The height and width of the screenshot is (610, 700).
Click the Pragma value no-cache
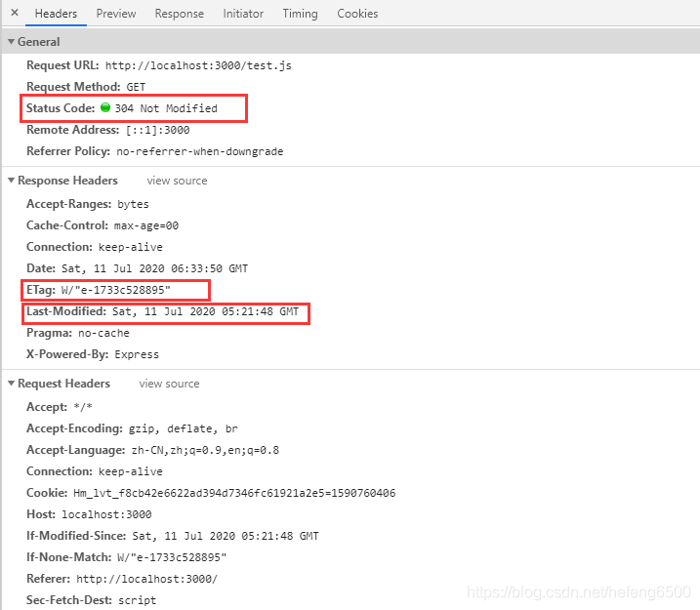[103, 334]
